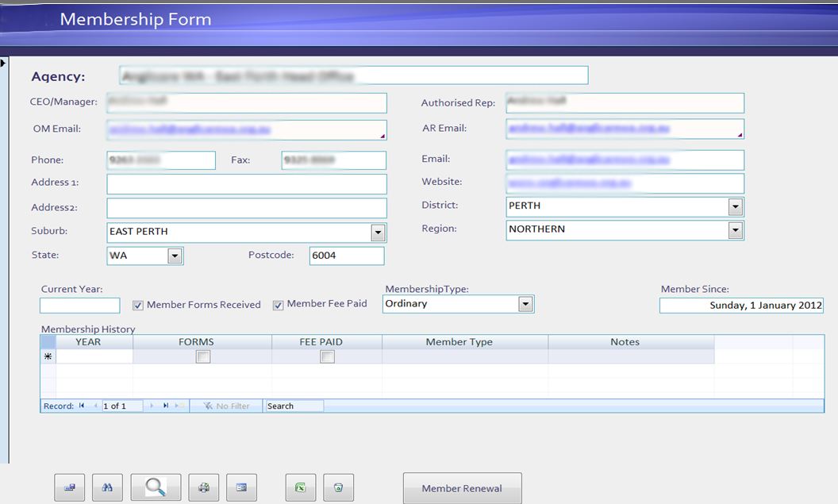
Task: Expand the Region combo box
Action: (x=736, y=230)
